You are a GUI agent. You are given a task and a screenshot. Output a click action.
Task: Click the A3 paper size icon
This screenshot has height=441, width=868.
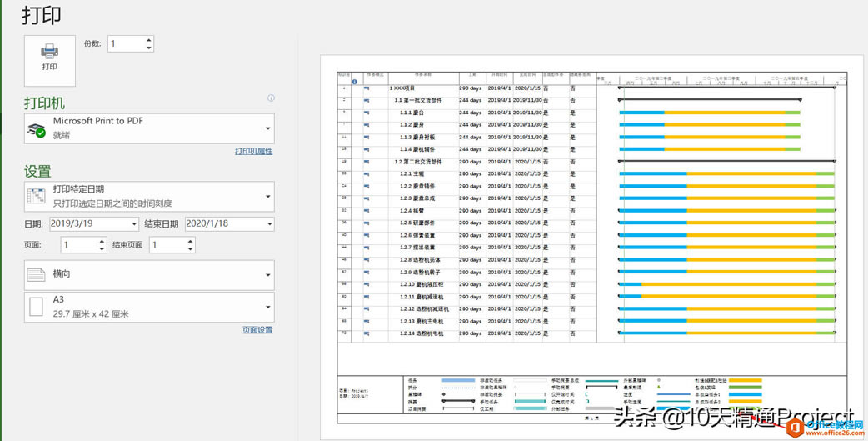click(x=36, y=307)
